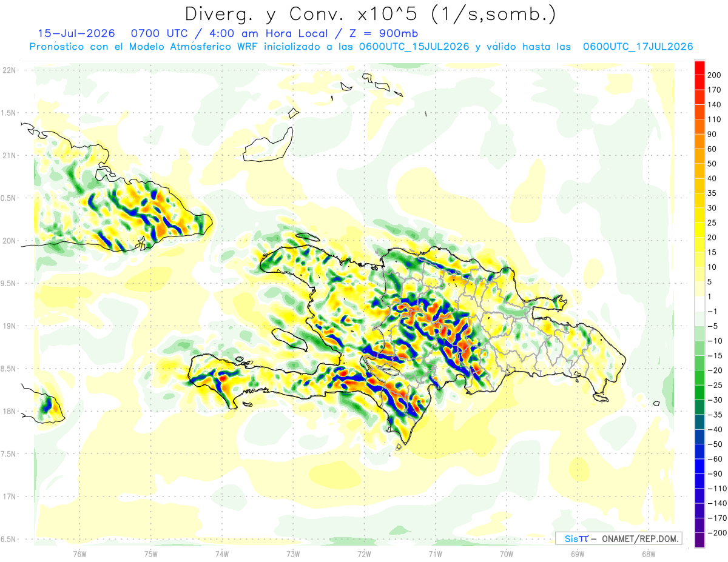This screenshot has width=728, height=562.
Task: Click colorbar label '-30'
Action: [x=715, y=400]
